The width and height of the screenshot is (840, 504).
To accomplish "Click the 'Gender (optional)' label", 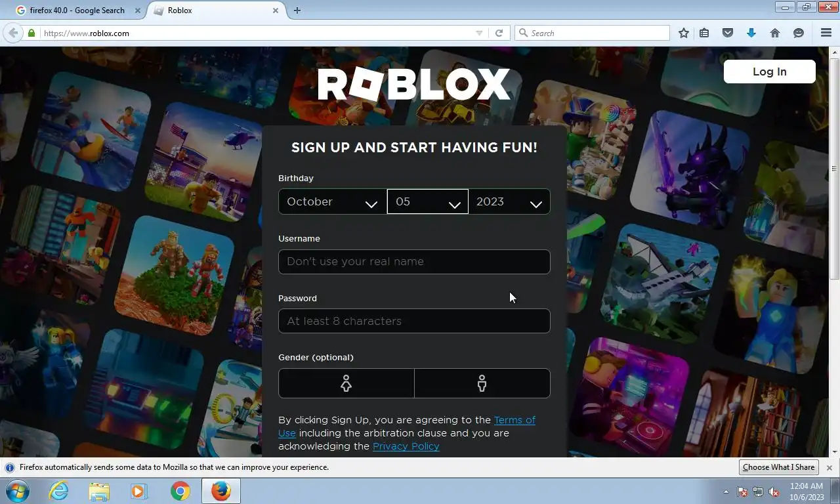I will tap(316, 358).
